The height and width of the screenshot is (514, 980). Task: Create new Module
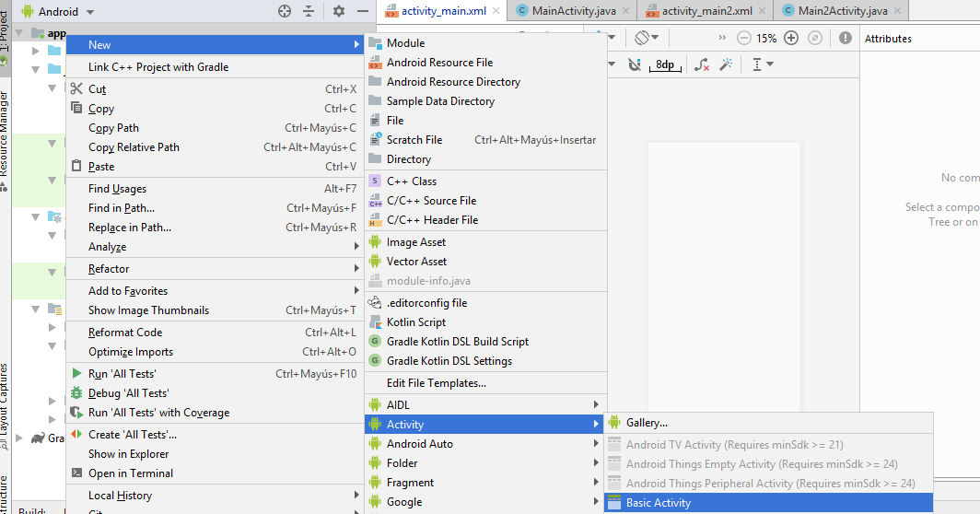485,43
